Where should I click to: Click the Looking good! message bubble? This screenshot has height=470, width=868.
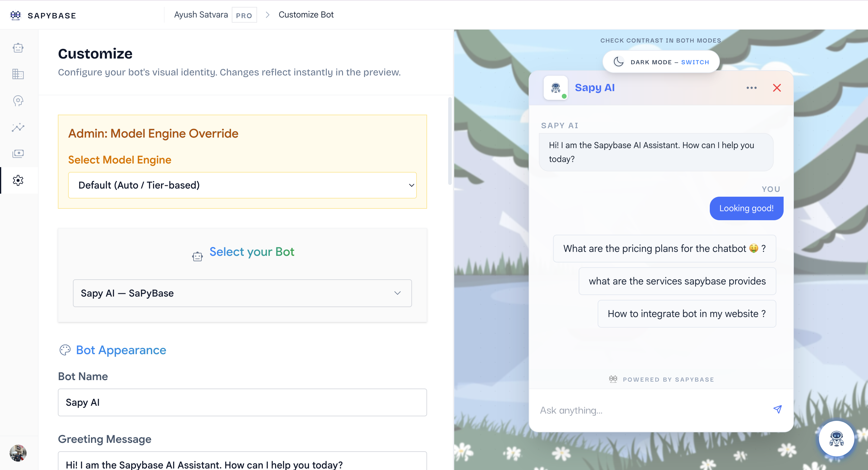[746, 208]
